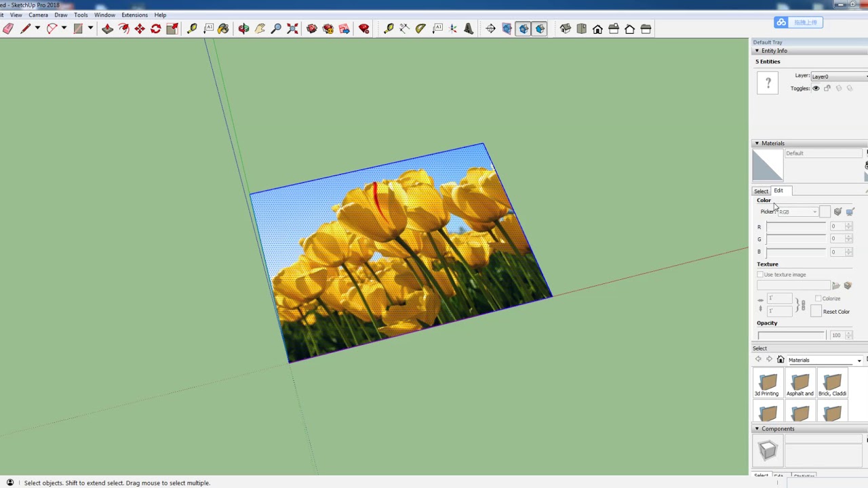Click the materials browser home button
This screenshot has width=868, height=488.
(781, 360)
